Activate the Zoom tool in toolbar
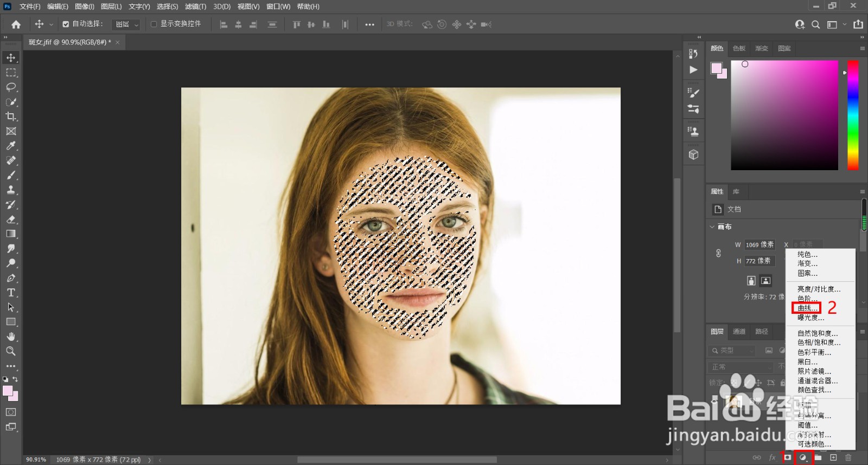Screen dimensions: 868x465 coord(11,351)
